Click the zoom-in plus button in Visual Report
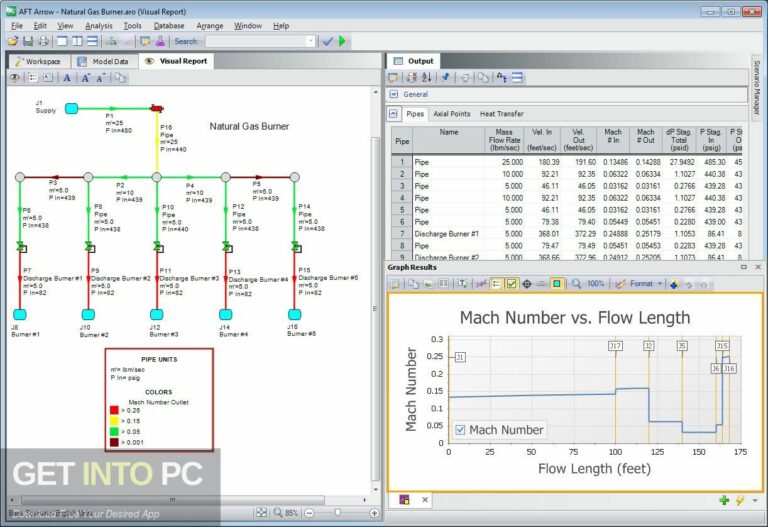The image size is (768, 527). 374,513
